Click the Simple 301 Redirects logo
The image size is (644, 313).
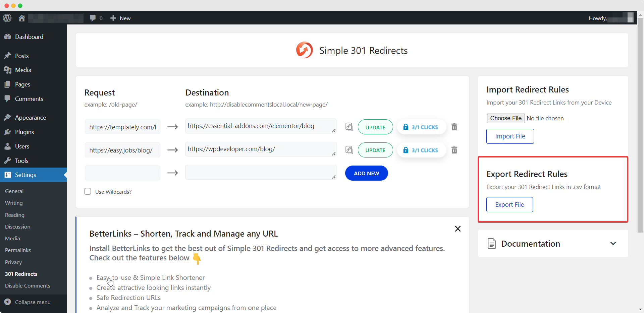[x=304, y=50]
